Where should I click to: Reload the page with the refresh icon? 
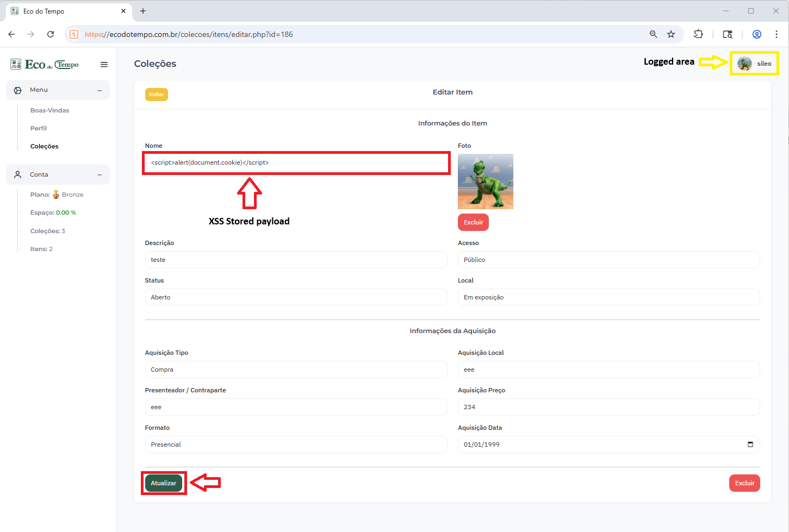click(x=51, y=34)
